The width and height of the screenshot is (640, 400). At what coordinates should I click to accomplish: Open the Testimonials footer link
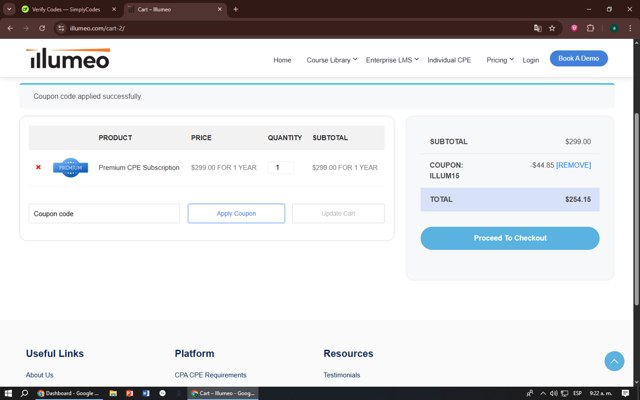pyautogui.click(x=342, y=375)
